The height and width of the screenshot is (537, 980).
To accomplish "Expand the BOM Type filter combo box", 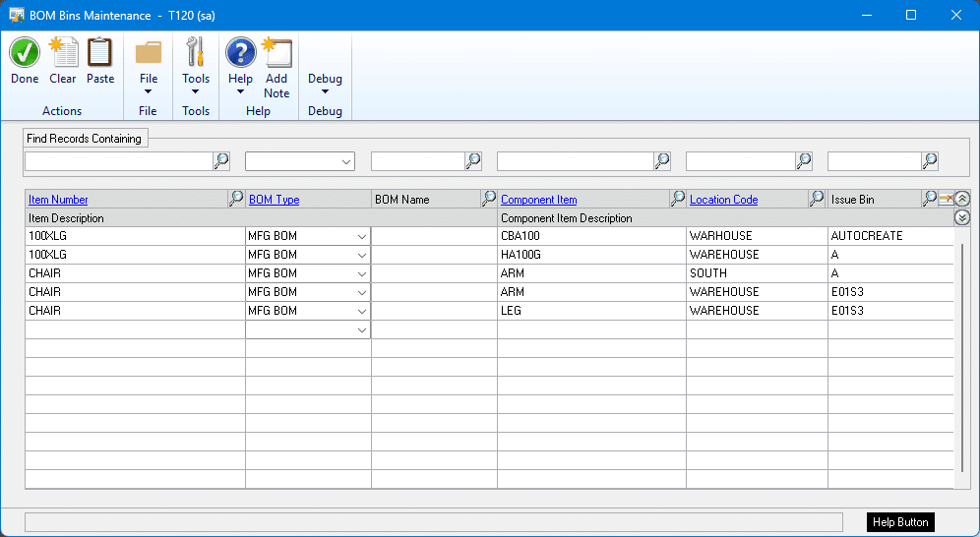I will (345, 161).
